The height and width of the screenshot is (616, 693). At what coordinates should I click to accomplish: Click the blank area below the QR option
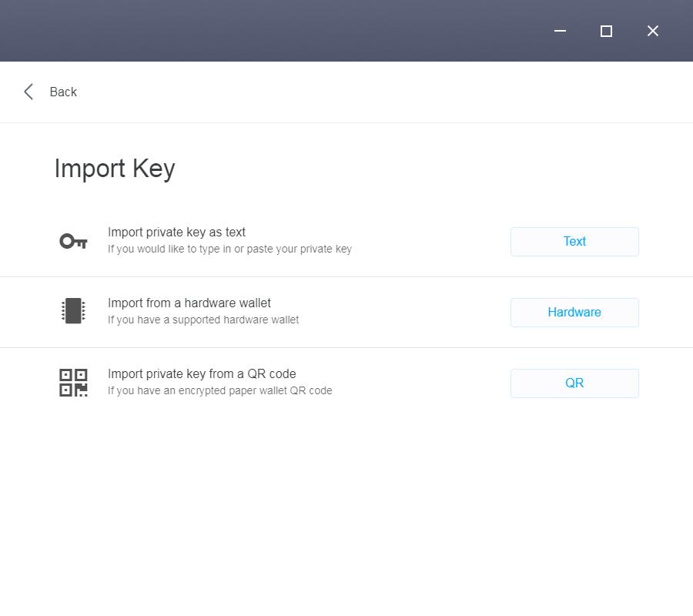tap(346, 508)
